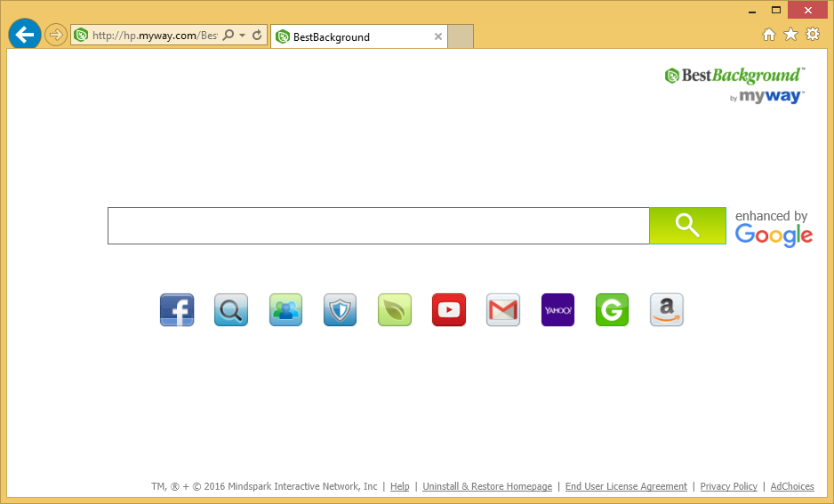834x504 pixels.
Task: Open the Gmail shortcut icon
Action: (x=503, y=309)
